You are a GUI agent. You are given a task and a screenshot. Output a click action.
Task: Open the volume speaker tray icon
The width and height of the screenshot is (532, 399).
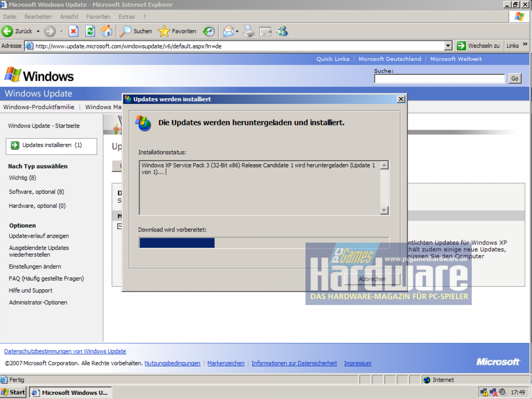[x=502, y=392]
